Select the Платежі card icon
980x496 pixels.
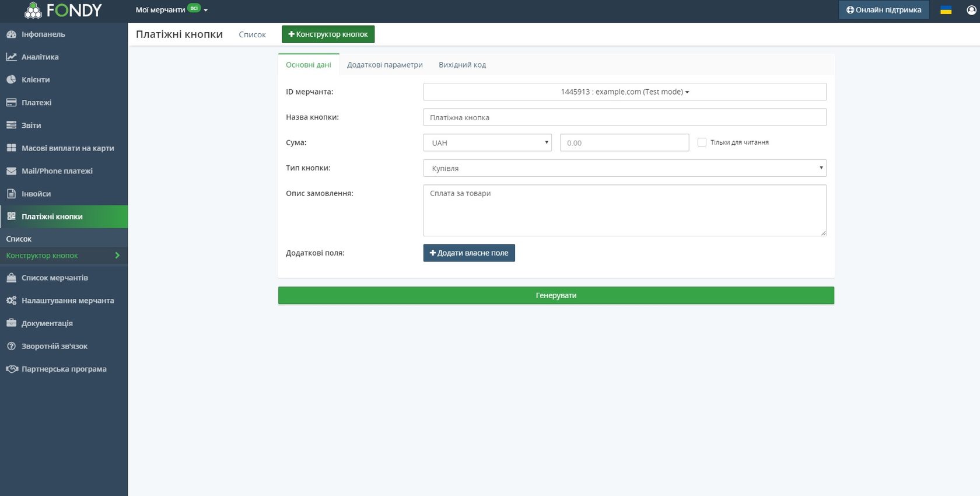(x=11, y=103)
